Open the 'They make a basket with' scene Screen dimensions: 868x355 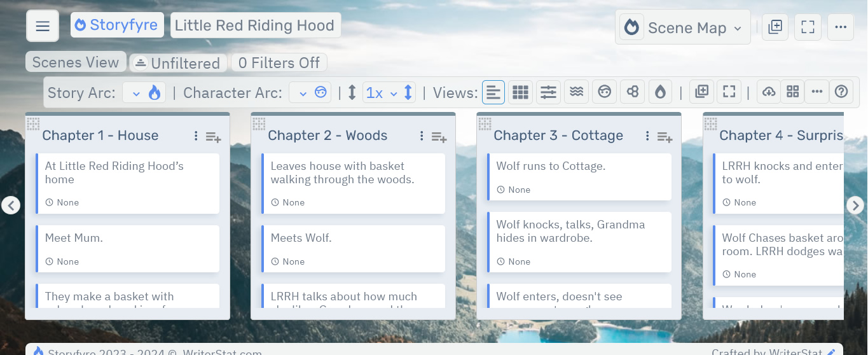[127, 296]
